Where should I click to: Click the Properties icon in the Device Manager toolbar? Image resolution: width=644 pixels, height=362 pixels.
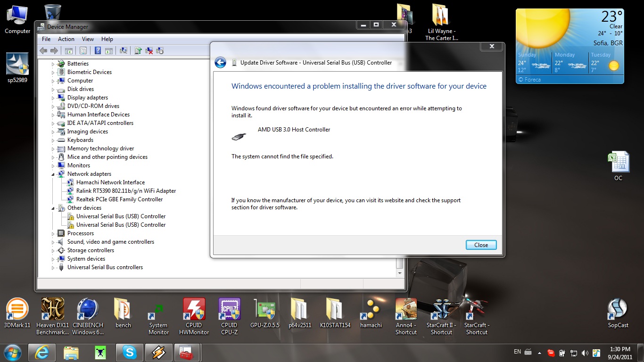click(83, 50)
